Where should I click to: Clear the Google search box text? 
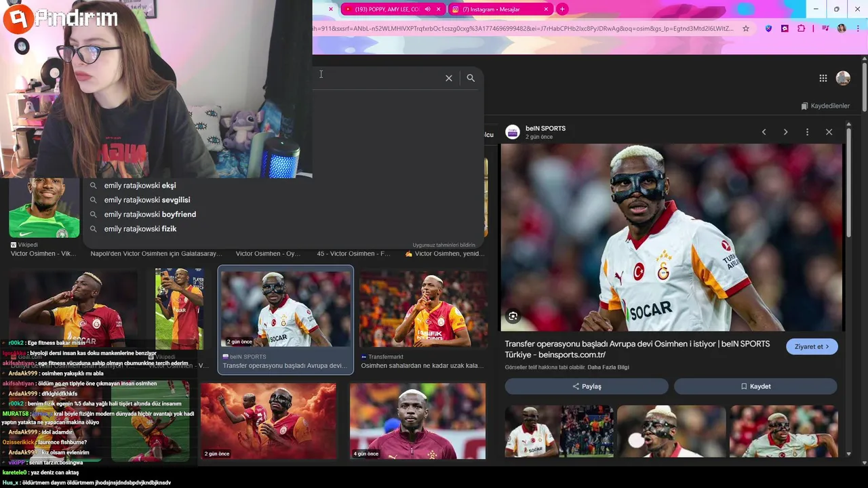tap(448, 78)
